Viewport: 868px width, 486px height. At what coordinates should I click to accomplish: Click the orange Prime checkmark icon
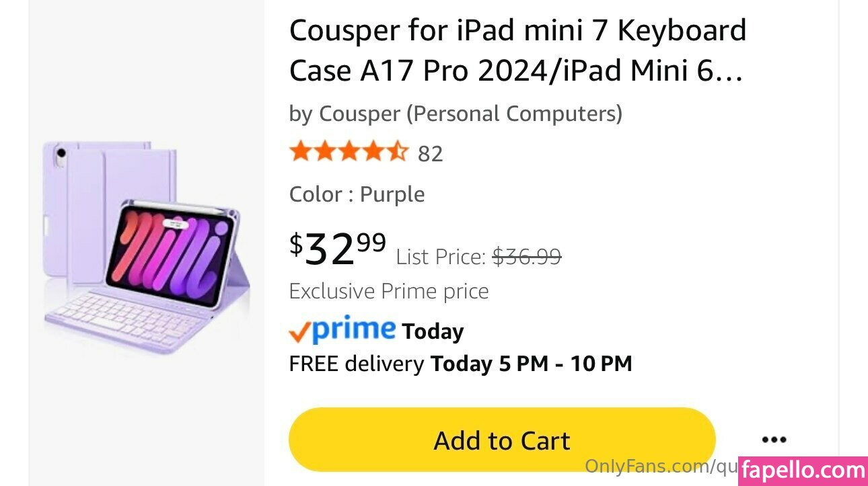[x=299, y=331]
